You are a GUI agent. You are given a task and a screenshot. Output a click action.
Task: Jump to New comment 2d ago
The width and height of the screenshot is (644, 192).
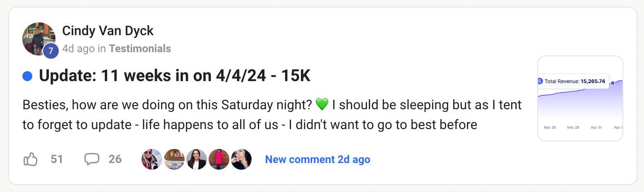pyautogui.click(x=317, y=159)
